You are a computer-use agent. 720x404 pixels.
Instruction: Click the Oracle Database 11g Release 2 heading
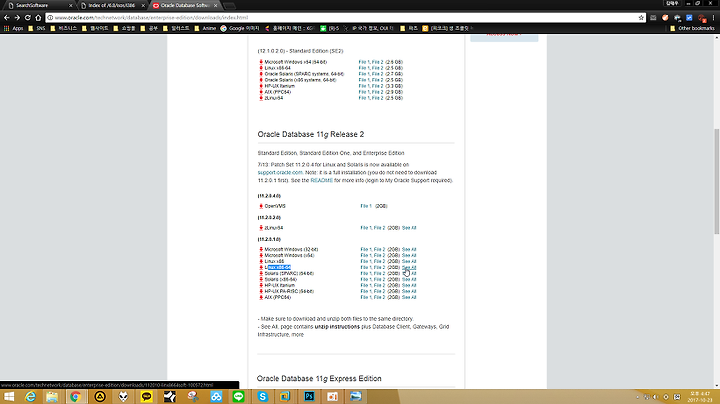[311, 135]
